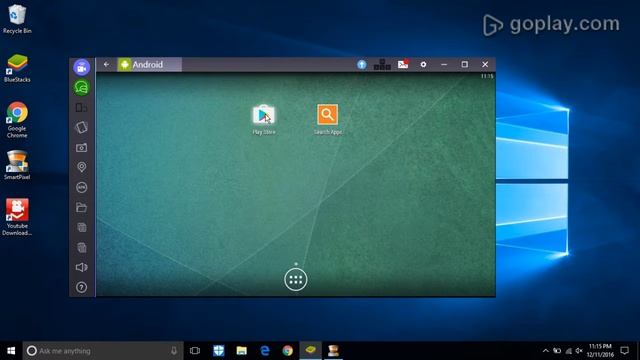Click the BlueStacks TV camera icon in sidebar
This screenshot has width=640, height=360.
point(82,67)
